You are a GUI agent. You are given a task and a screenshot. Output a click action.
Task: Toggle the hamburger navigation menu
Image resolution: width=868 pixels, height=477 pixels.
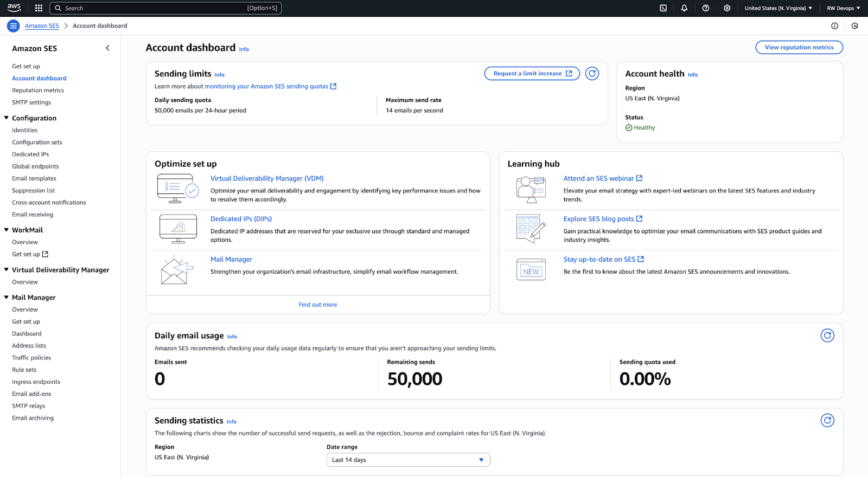point(13,26)
